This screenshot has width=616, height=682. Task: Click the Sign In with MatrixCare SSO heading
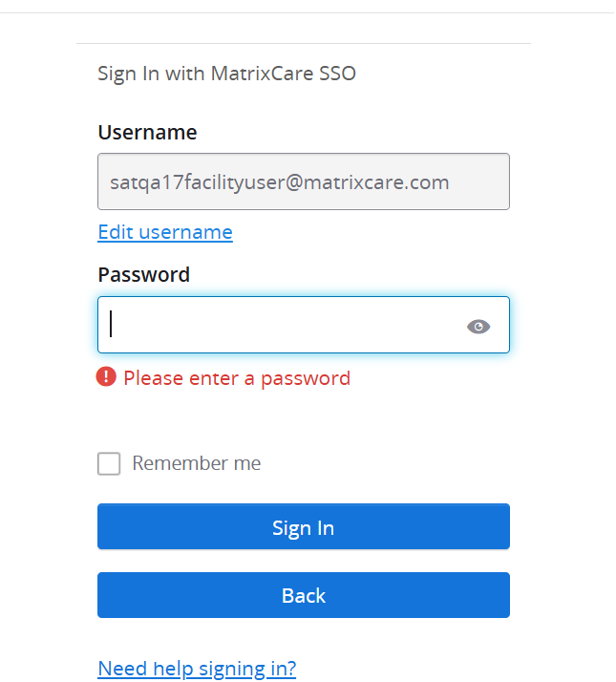click(x=226, y=74)
